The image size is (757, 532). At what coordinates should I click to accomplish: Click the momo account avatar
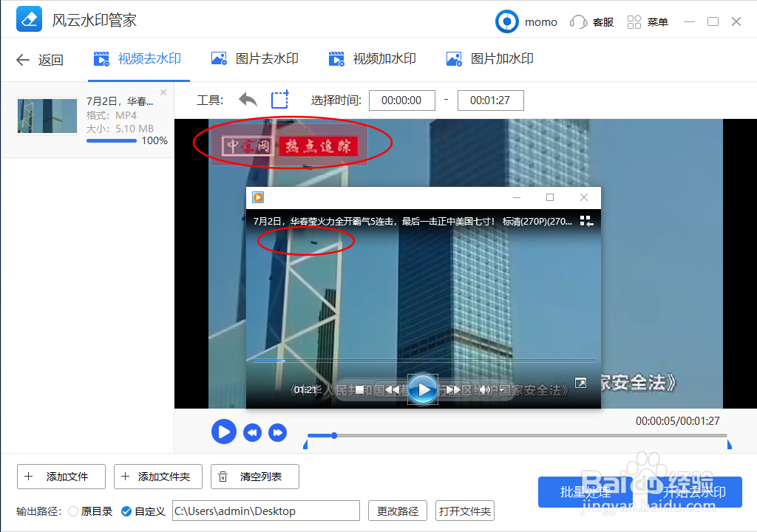[x=507, y=21]
